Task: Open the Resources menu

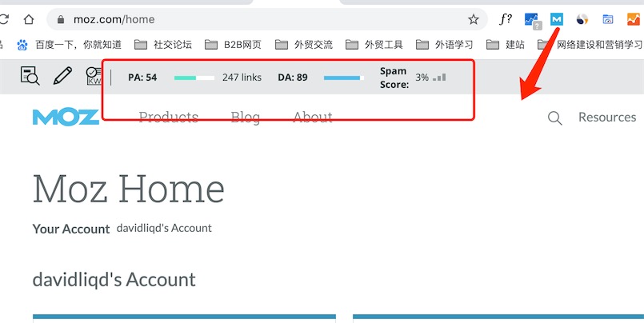Action: click(607, 118)
